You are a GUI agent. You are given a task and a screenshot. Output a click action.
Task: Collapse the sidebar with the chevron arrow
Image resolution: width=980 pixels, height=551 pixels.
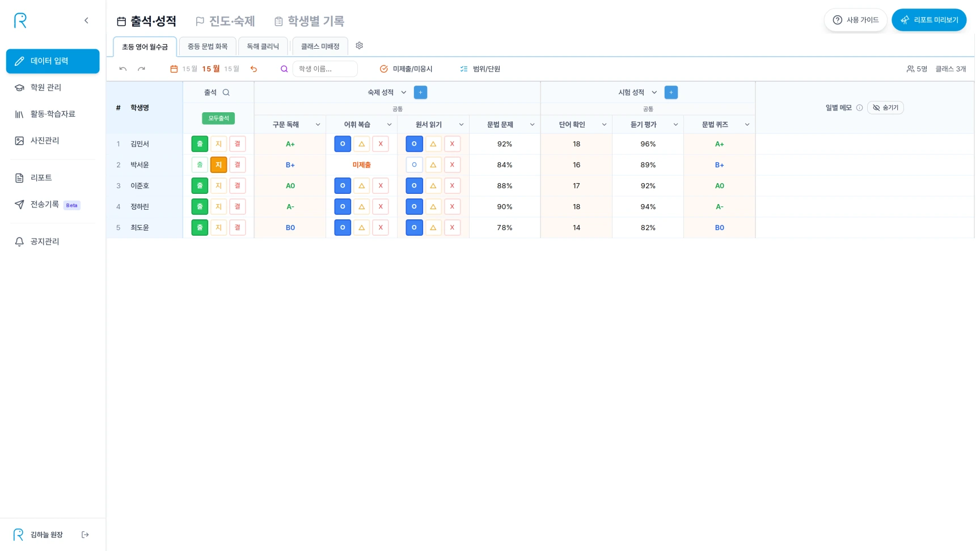pos(86,20)
